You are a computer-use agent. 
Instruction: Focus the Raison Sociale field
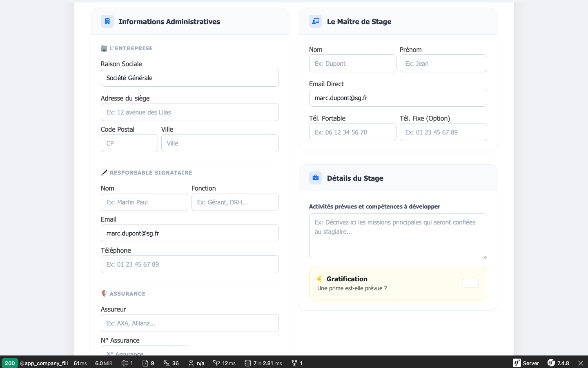[x=190, y=78]
